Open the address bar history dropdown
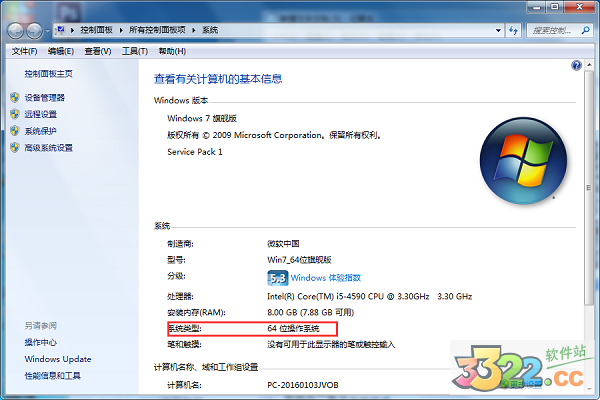 click(498, 30)
